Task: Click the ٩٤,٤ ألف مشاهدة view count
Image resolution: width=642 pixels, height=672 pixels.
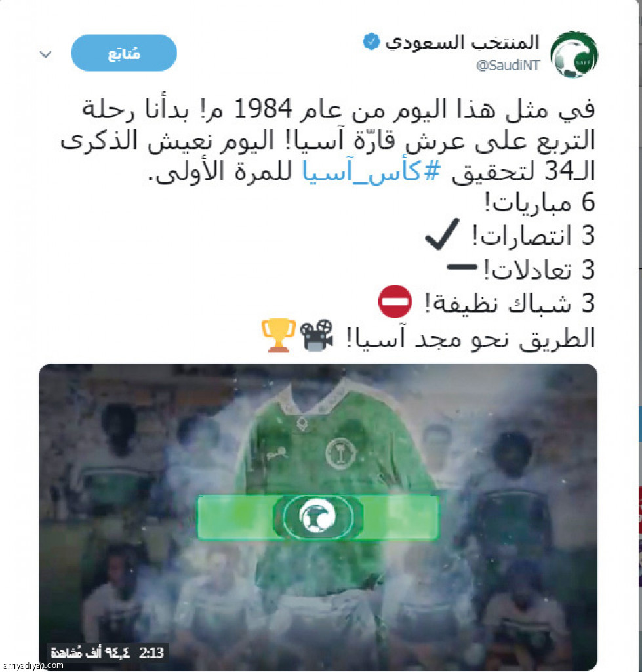Action: click(90, 653)
